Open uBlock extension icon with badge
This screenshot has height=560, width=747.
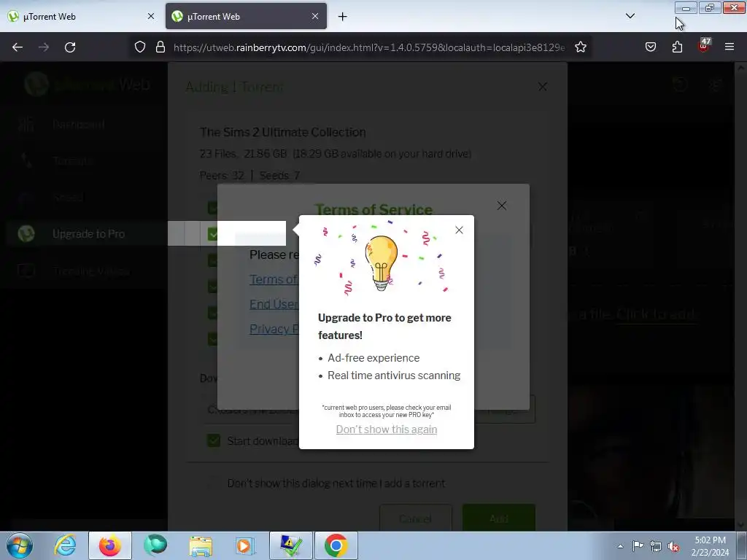coord(704,46)
